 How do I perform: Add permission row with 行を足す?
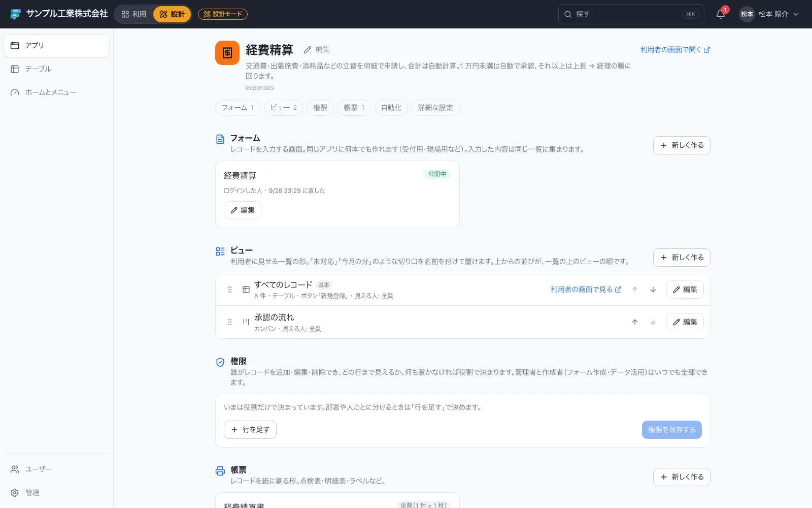250,430
